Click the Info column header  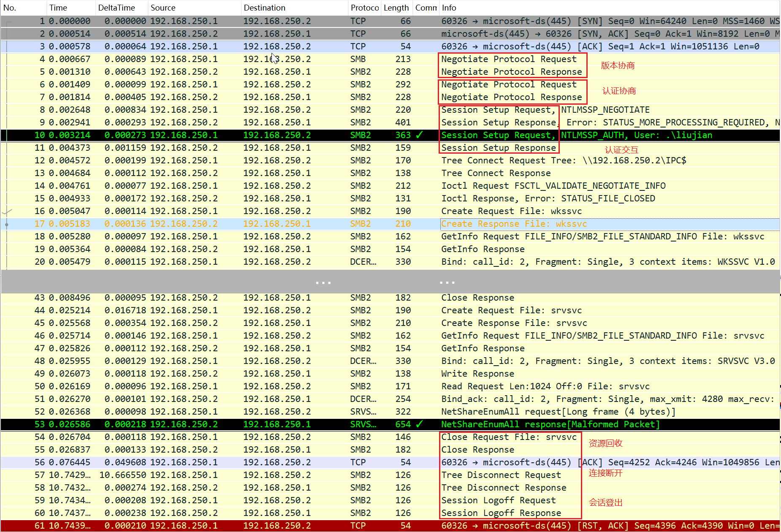[449, 8]
